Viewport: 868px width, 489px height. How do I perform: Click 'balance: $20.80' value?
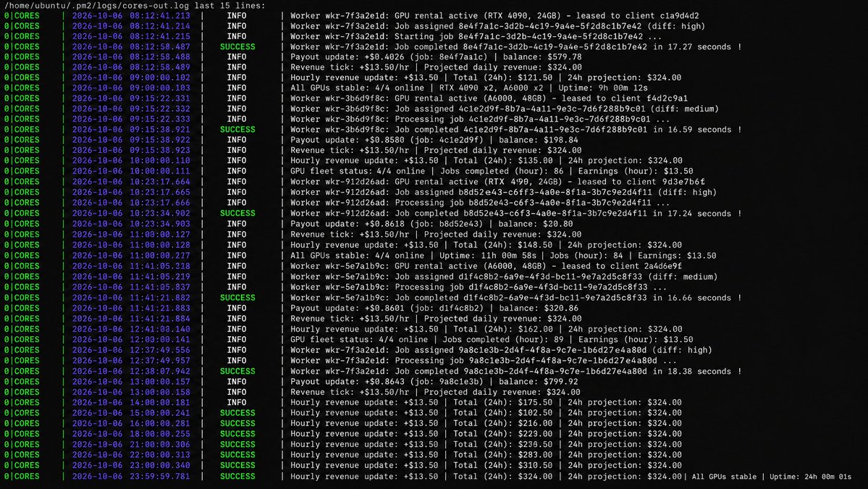point(536,224)
